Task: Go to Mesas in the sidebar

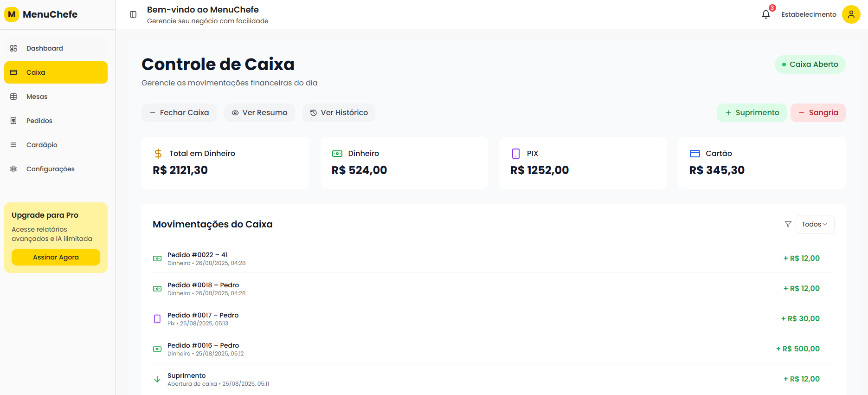Action: [x=37, y=97]
